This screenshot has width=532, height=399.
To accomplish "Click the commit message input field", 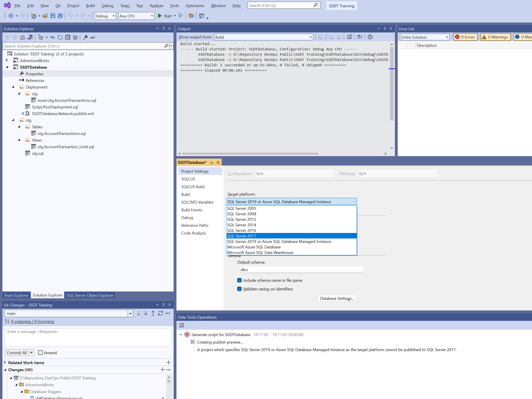I will coord(88,337).
